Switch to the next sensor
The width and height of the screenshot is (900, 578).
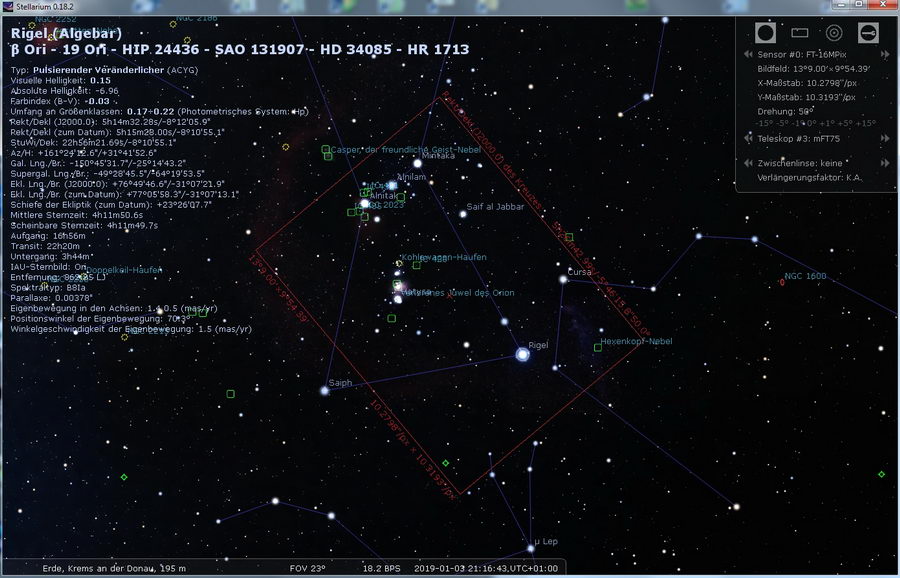pyautogui.click(x=884, y=54)
